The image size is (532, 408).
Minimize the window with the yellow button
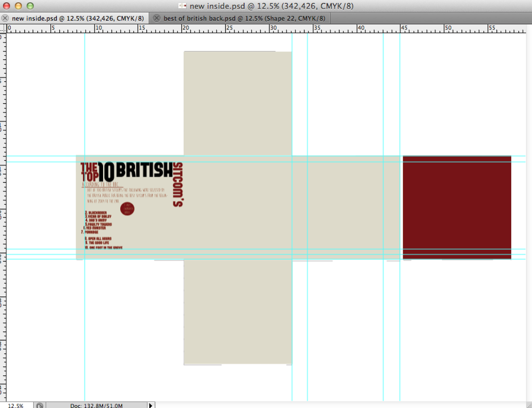18,6
